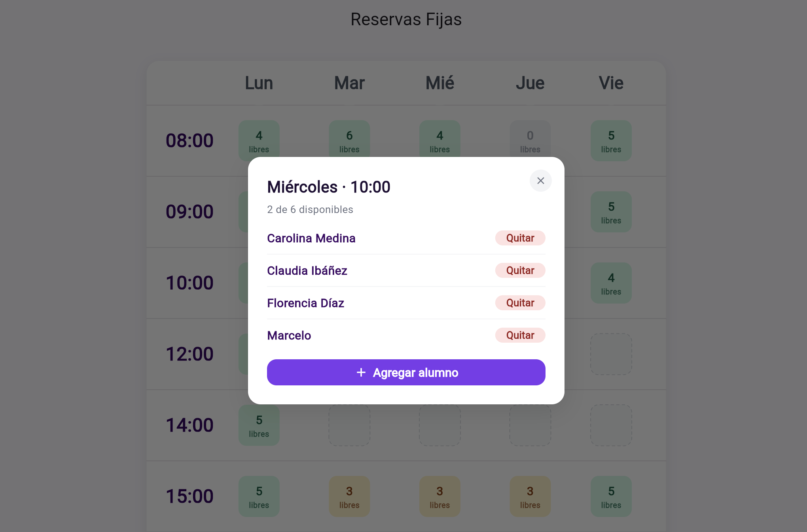Select the Lun 14:00 slot with 5 libres
The width and height of the screenshot is (807, 532).
[x=259, y=425]
